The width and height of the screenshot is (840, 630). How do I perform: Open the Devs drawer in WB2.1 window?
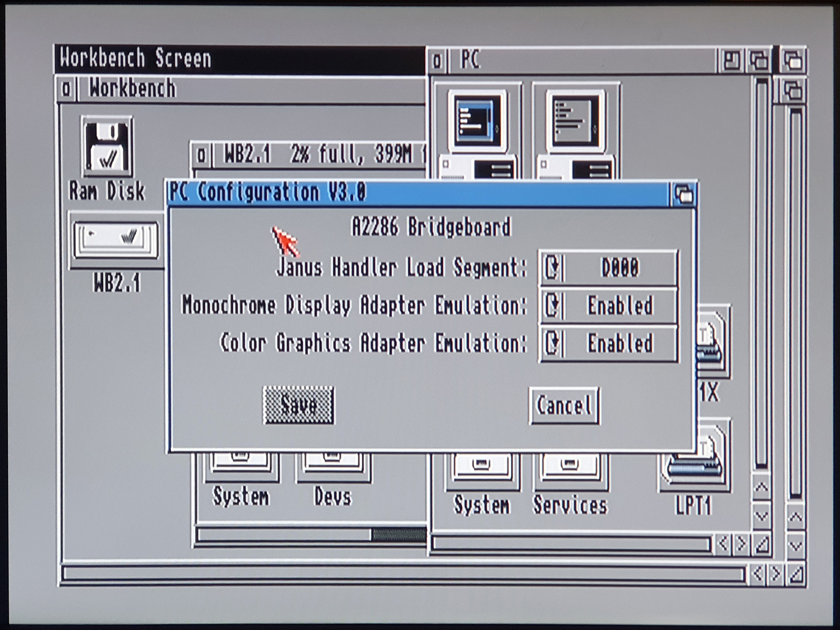point(333,468)
